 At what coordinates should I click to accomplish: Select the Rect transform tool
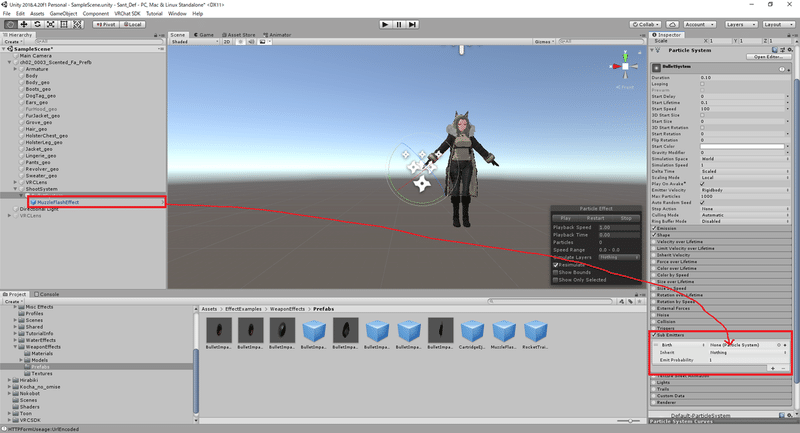tap(64, 24)
